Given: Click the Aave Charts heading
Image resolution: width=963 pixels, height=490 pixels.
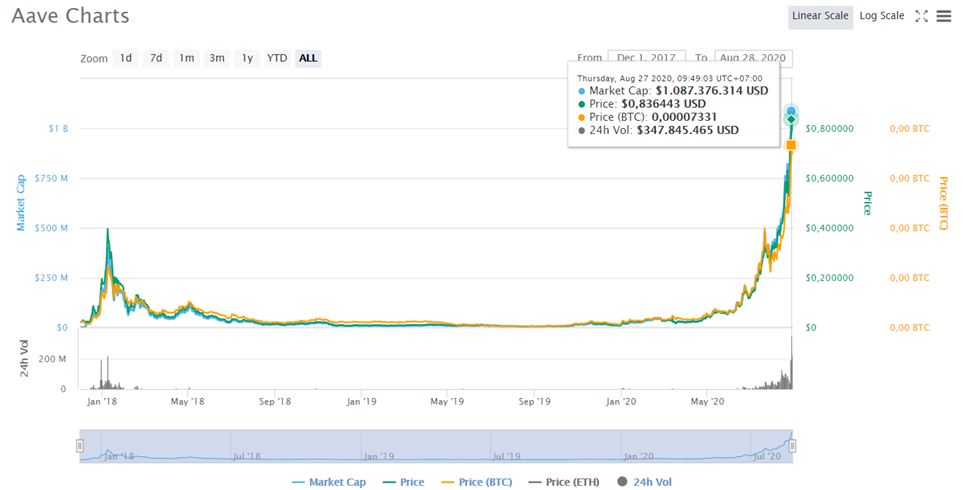Looking at the screenshot, I should pyautogui.click(x=71, y=16).
